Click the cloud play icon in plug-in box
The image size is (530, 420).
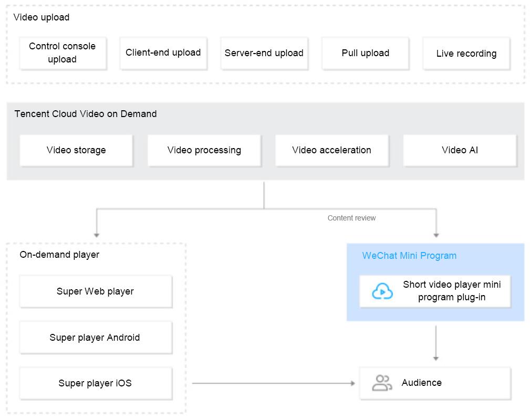coord(382,291)
